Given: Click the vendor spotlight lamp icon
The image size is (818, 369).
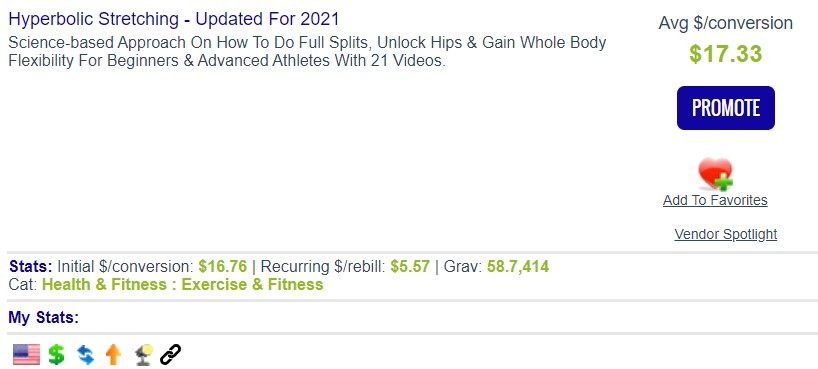Looking at the screenshot, I should [x=143, y=354].
